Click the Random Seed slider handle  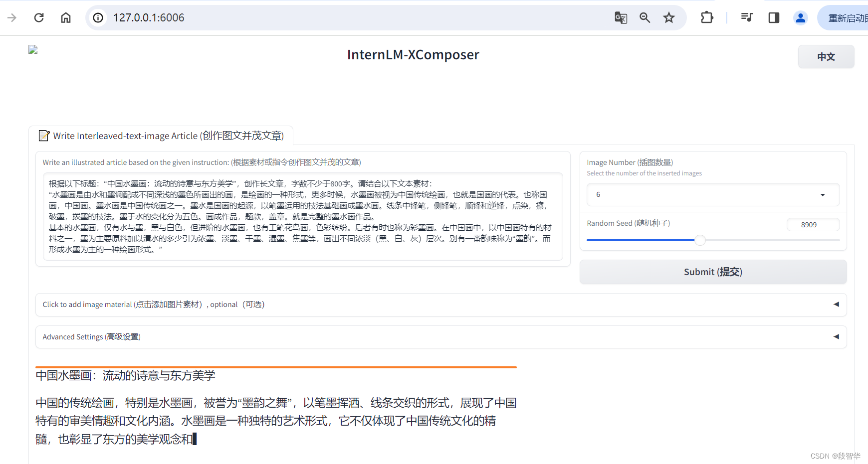pos(700,240)
